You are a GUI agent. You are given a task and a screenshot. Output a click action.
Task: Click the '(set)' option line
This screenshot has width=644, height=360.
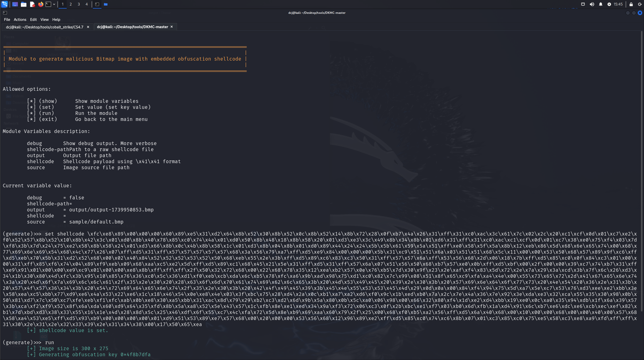(89, 107)
